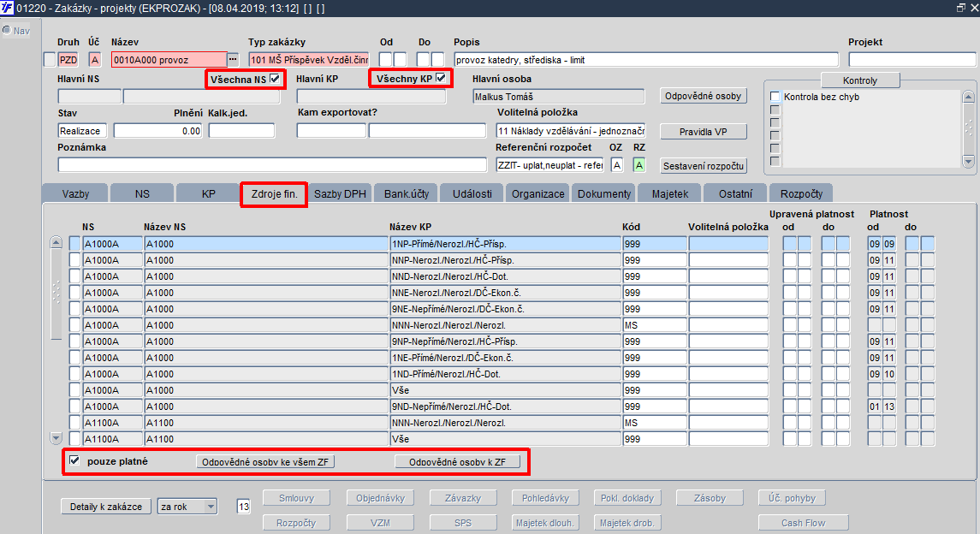The width and height of the screenshot is (980, 534).
Task: Open the 'za rok' dropdown
Action: [187, 507]
